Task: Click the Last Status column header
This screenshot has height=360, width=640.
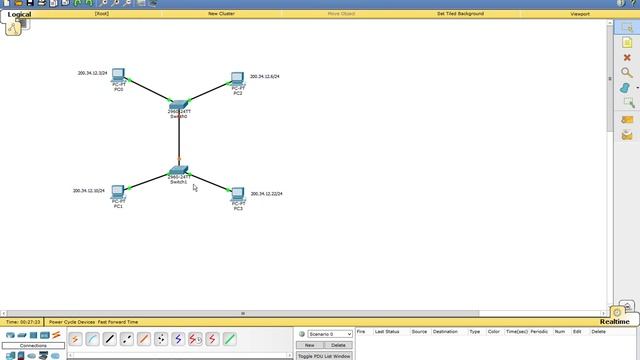Action: click(387, 331)
